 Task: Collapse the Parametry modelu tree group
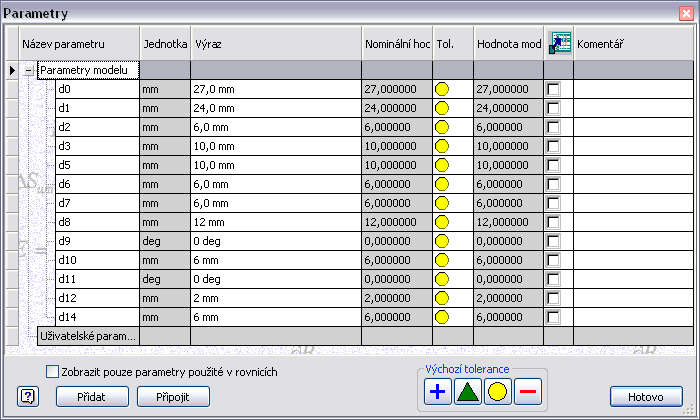click(x=29, y=70)
